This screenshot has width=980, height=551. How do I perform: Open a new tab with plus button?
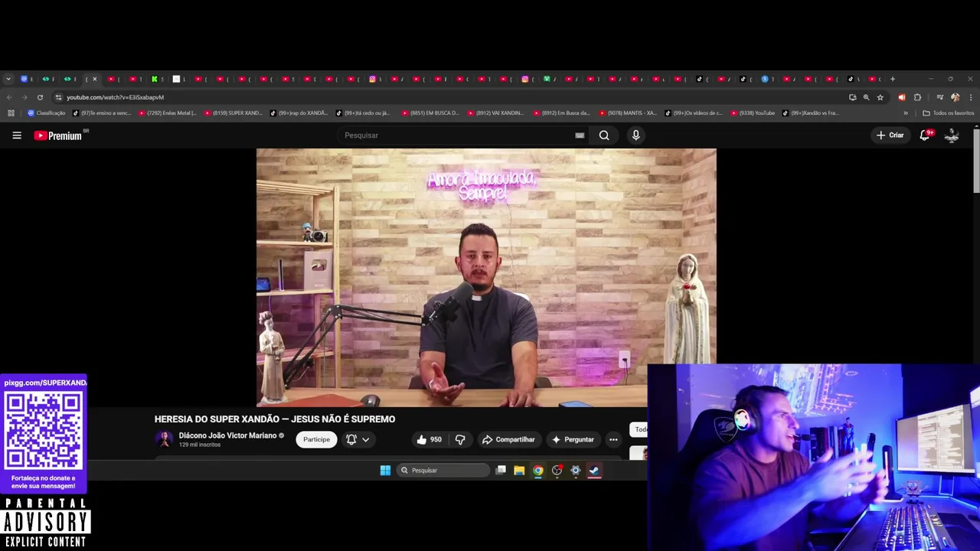pos(893,79)
